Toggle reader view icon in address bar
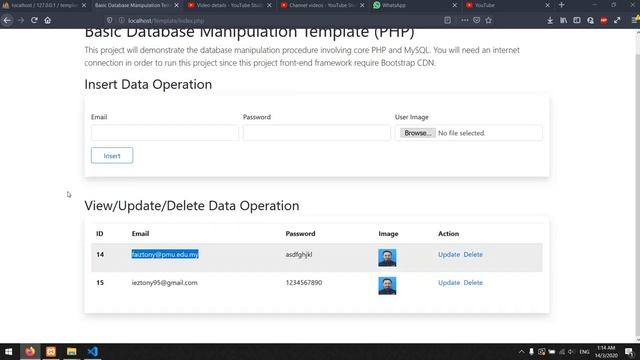 [447, 20]
